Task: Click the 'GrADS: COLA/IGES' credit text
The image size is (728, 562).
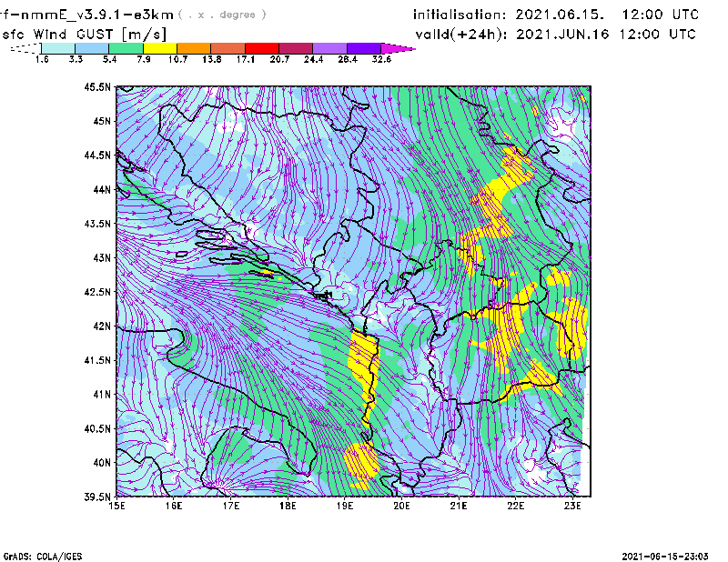Action: (x=43, y=557)
